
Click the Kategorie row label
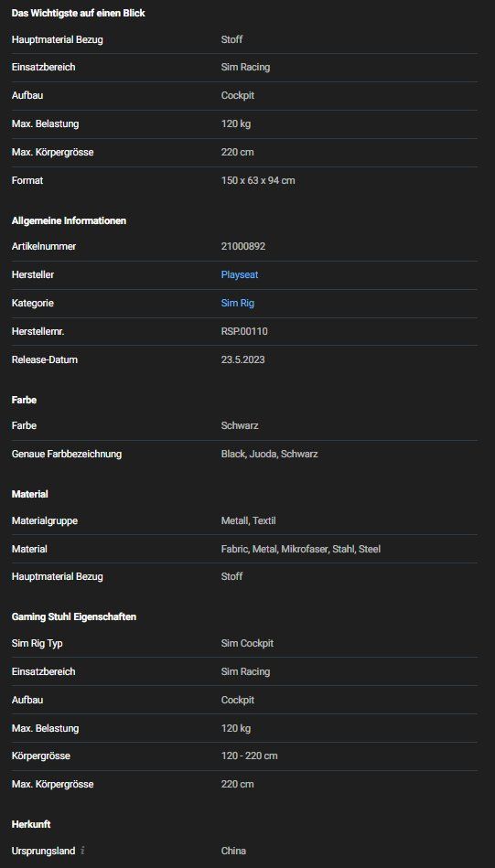click(33, 303)
